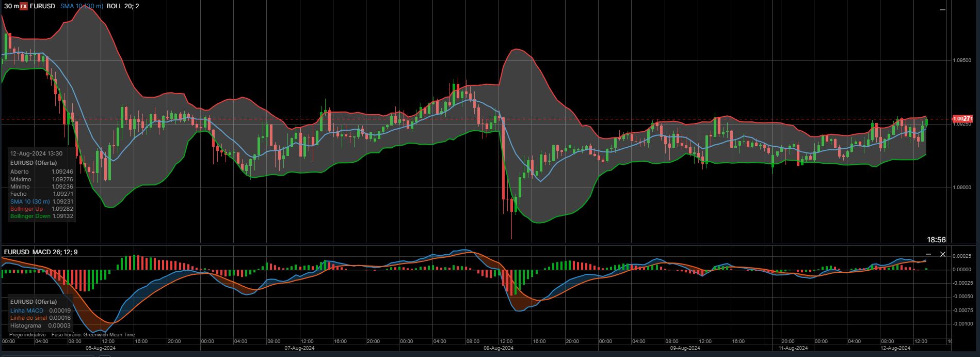Click Histograma entry in MACD legend
Screen dimensions: 980x357
(x=26, y=325)
